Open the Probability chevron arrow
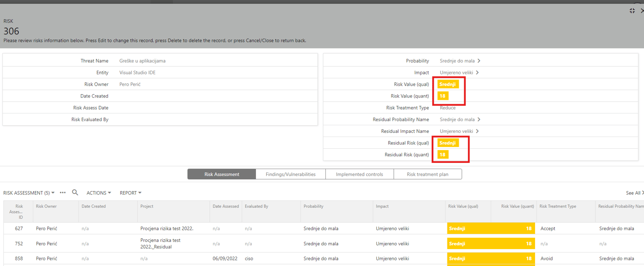The image size is (644, 266). point(479,61)
